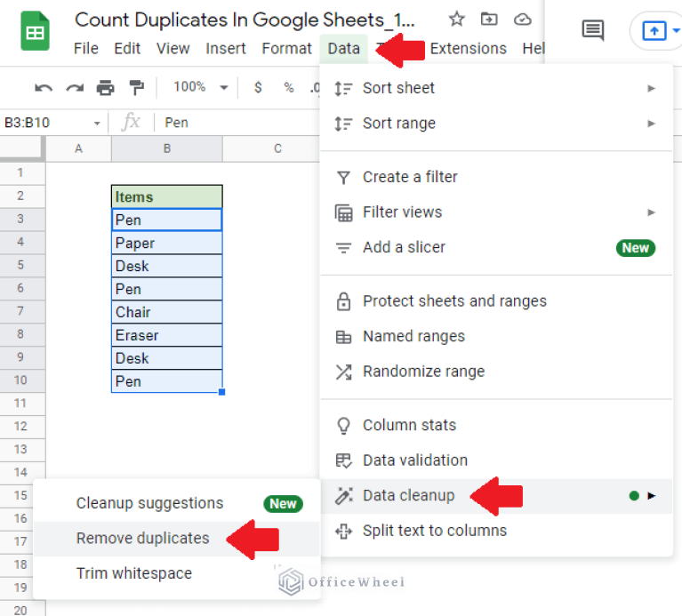
Task: Click the undo arrow in toolbar
Action: pos(43,87)
